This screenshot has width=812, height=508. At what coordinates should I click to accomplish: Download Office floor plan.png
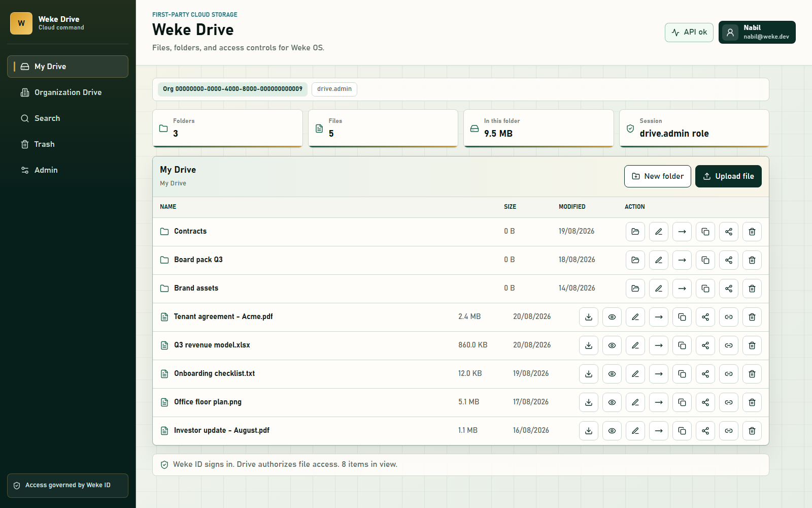[589, 402]
